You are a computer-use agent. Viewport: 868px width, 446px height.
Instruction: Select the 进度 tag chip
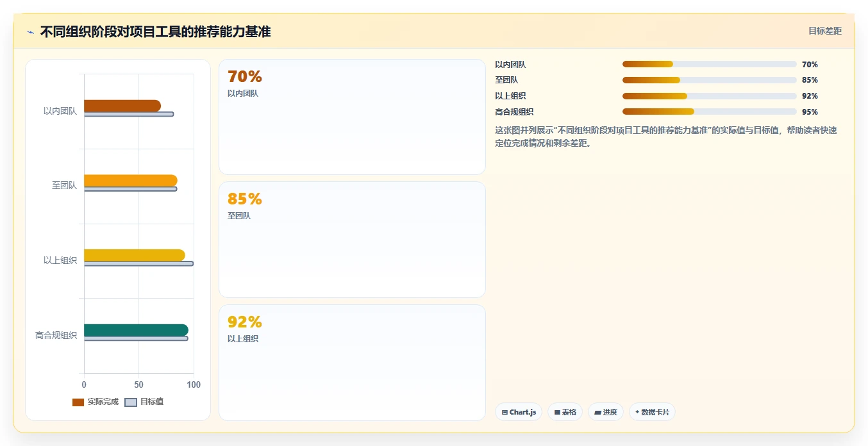pos(605,412)
